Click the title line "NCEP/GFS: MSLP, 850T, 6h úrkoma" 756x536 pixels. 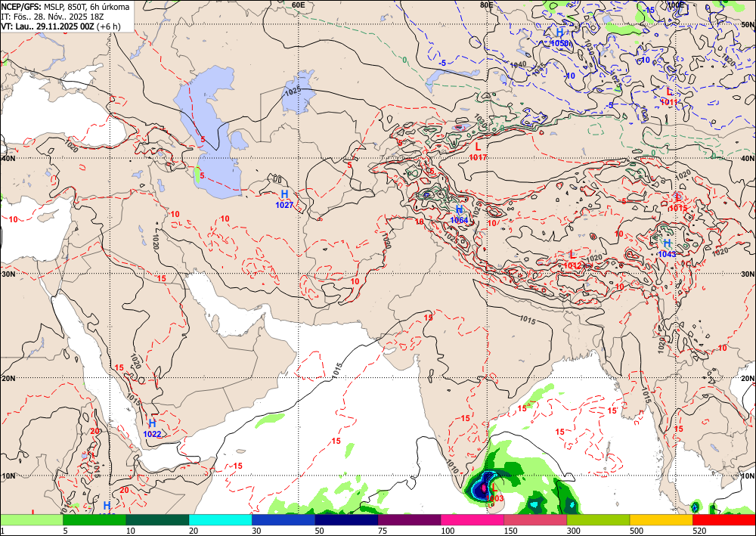(x=65, y=7)
